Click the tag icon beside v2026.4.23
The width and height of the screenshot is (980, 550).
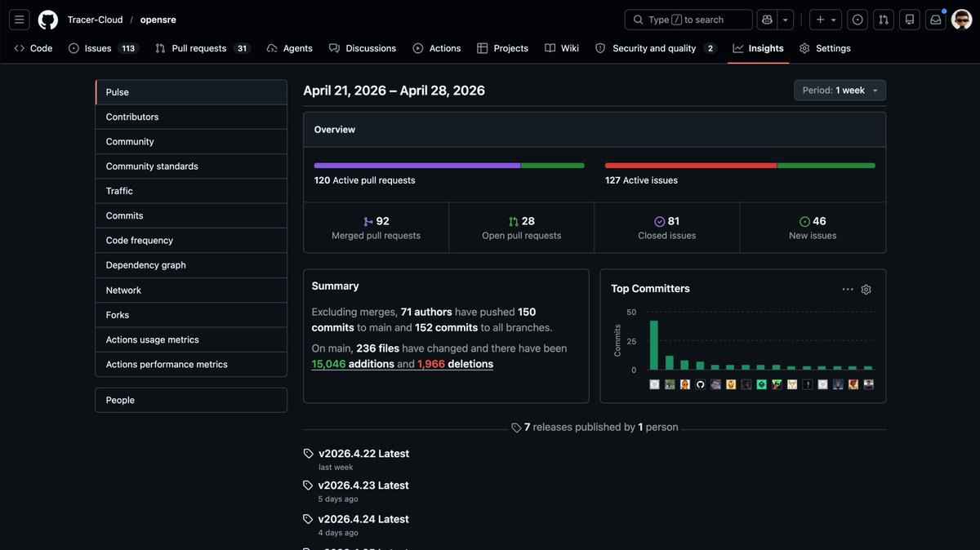click(x=308, y=486)
